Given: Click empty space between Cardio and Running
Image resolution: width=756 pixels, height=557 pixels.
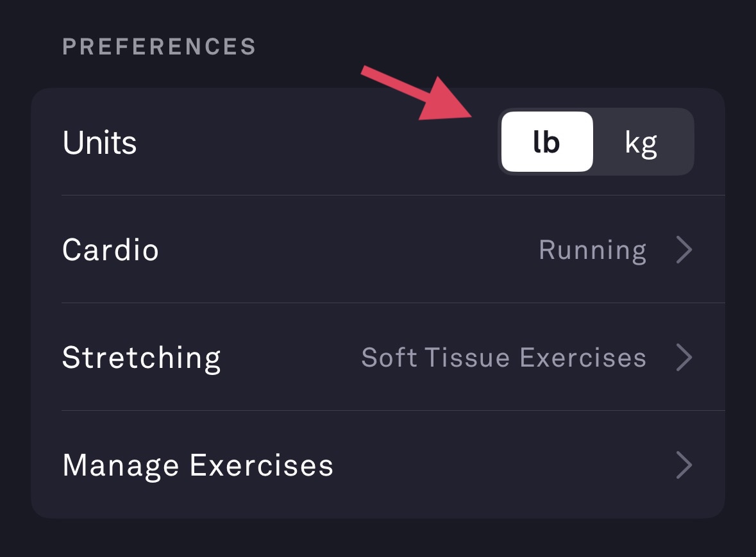Looking at the screenshot, I should click(346, 249).
